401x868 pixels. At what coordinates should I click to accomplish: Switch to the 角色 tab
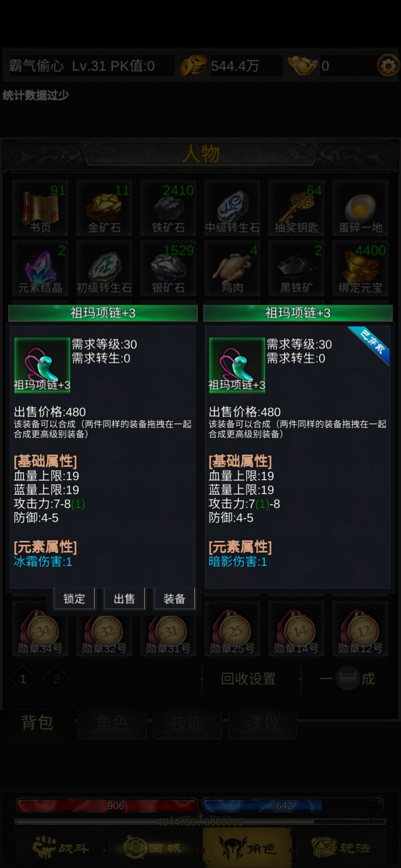(112, 723)
